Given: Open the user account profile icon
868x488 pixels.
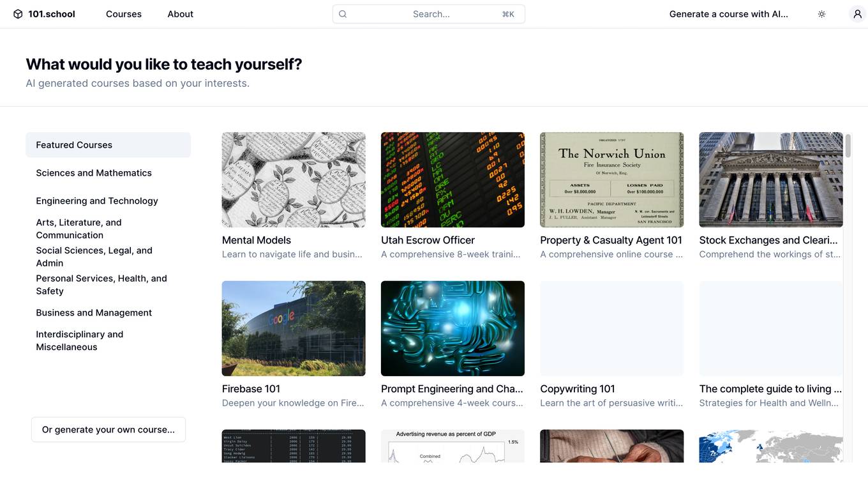Looking at the screenshot, I should pos(858,14).
